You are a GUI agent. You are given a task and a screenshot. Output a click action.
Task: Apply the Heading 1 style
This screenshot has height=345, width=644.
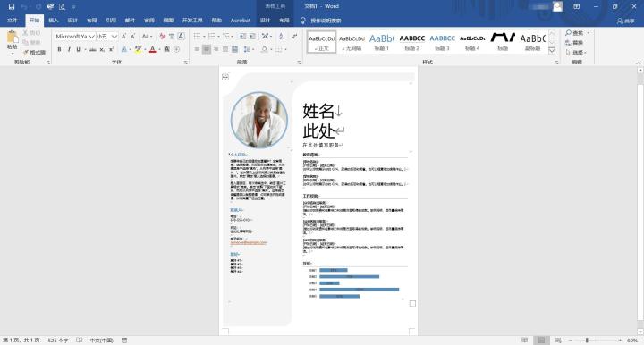tap(382, 42)
